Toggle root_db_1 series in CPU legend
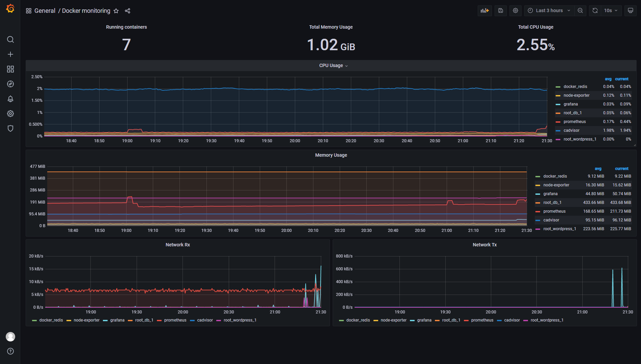Image resolution: width=641 pixels, height=364 pixels. click(573, 113)
